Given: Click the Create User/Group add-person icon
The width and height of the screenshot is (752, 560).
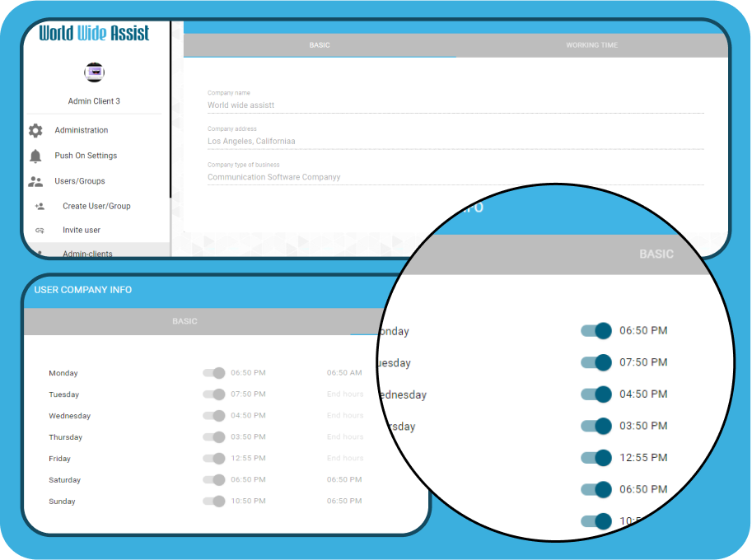Looking at the screenshot, I should (40, 206).
